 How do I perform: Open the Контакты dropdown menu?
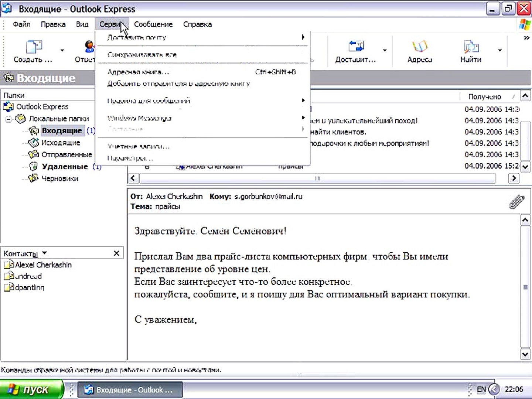pos(44,253)
